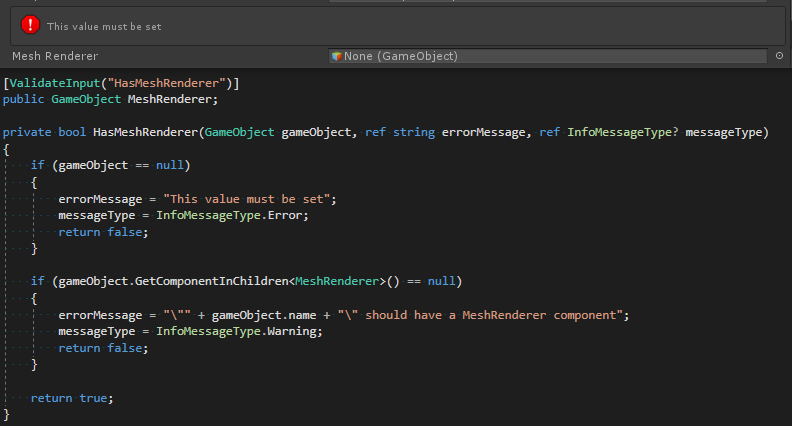Click "InfoMessageType.Error;" in the code

pos(232,215)
